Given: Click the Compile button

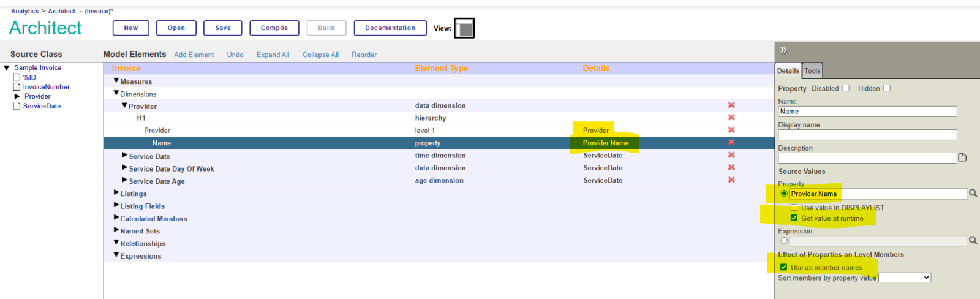Looking at the screenshot, I should 274,28.
